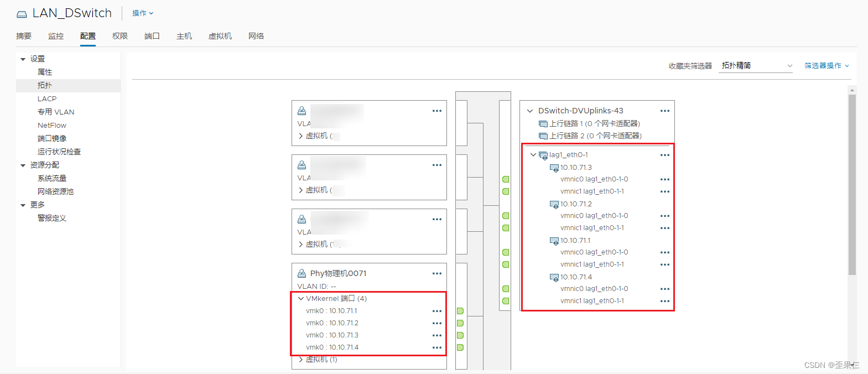Click the 上行链路 1 uplink icon
Screen dimensions: 868x374
pyautogui.click(x=543, y=124)
